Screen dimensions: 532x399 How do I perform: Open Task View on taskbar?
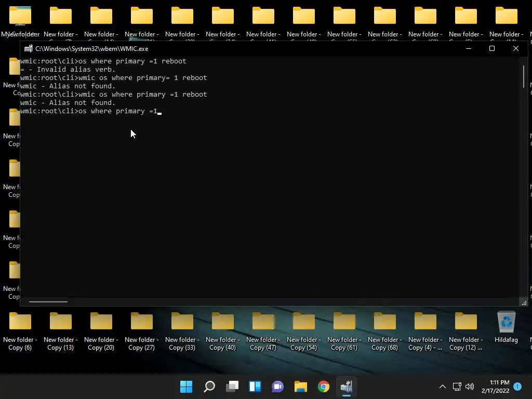232,387
